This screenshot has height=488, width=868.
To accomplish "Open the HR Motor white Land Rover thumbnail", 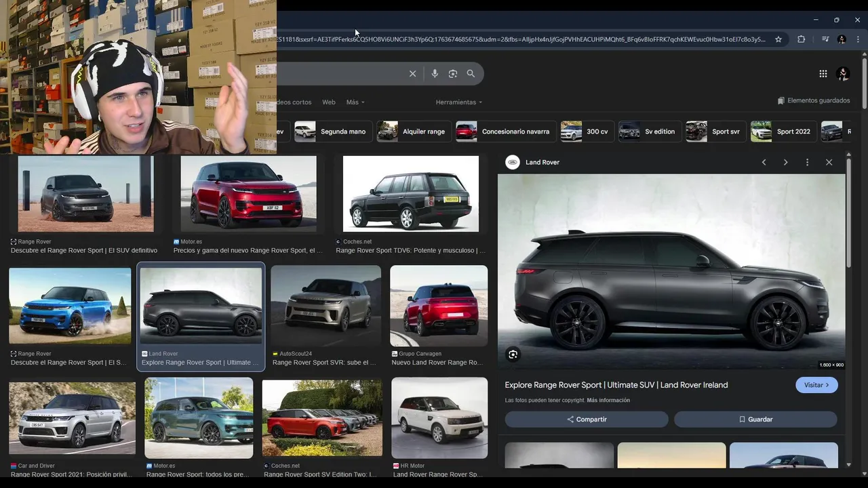I will tap(439, 418).
